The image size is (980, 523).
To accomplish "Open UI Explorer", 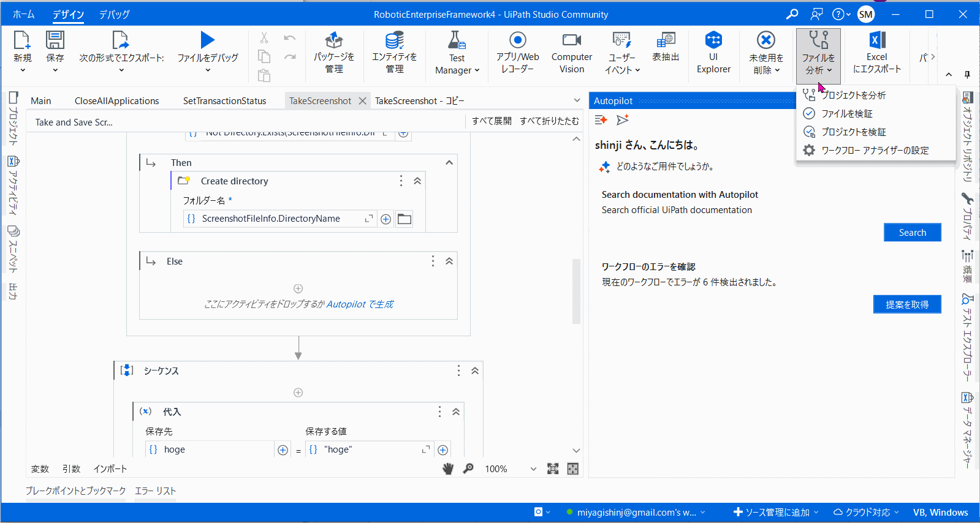I will click(713, 51).
